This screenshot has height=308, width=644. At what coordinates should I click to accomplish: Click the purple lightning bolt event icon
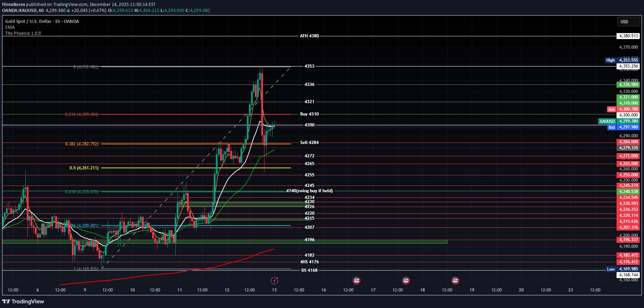click(x=274, y=281)
